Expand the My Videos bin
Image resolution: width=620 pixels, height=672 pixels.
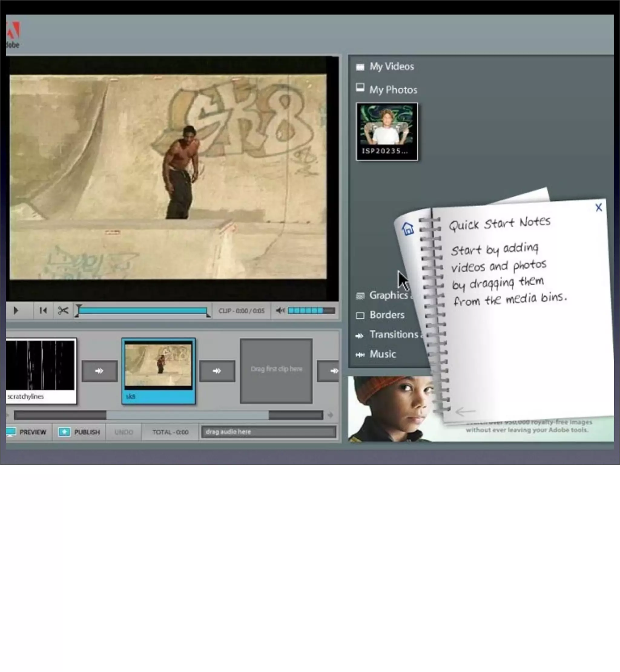click(391, 66)
